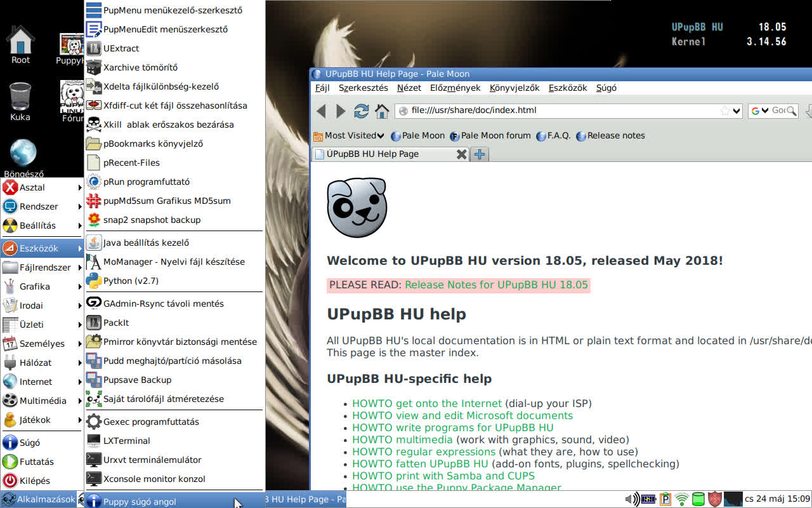Click the Release notes bookmark
Viewport: 812px width, 508px height.
(x=610, y=135)
